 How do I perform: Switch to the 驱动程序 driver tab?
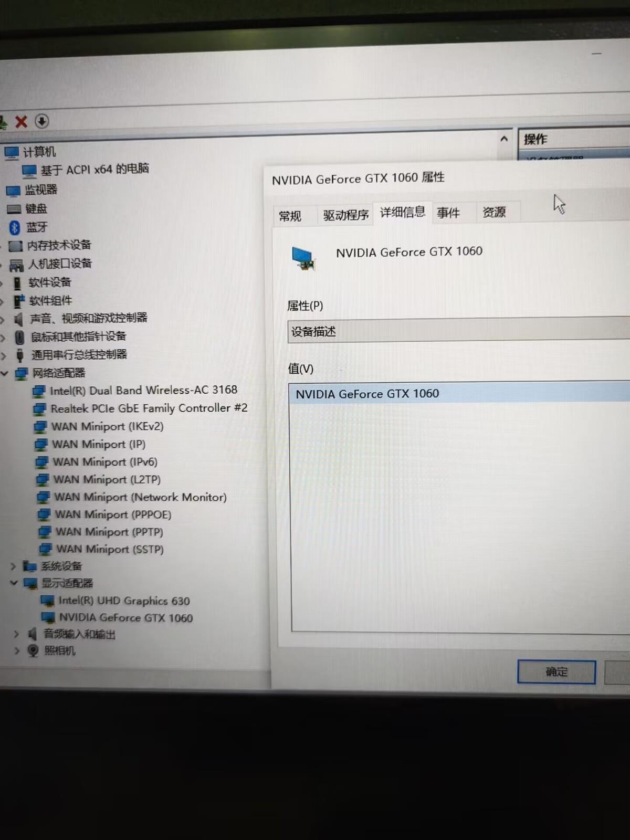click(345, 215)
